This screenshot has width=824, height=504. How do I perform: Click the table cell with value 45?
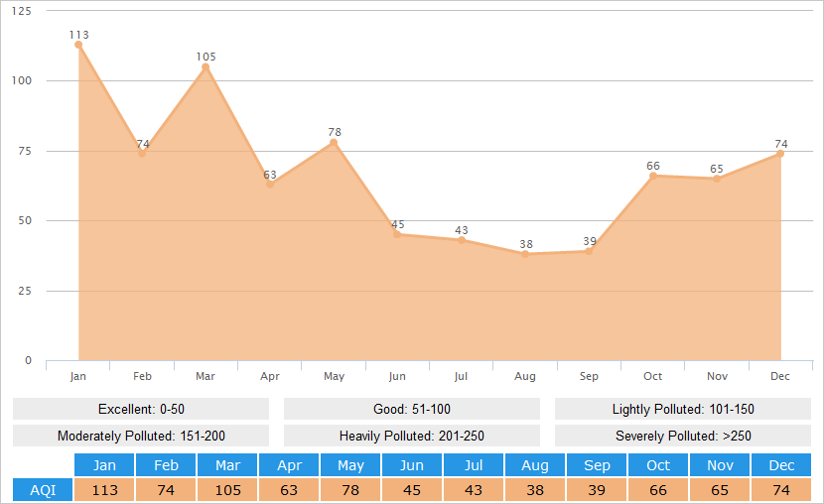(412, 490)
